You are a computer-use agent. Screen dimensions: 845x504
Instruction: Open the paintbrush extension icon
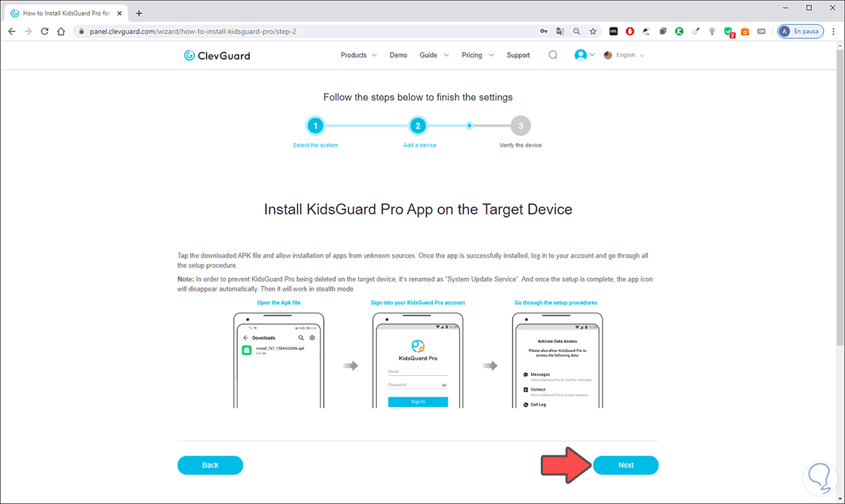click(696, 31)
